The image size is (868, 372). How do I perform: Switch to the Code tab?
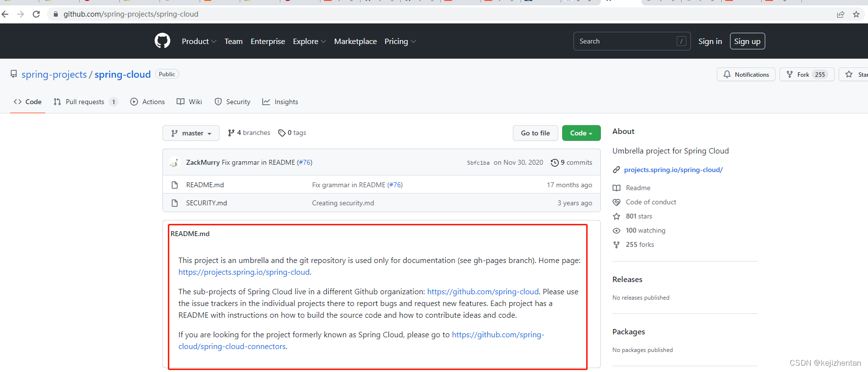[28, 102]
